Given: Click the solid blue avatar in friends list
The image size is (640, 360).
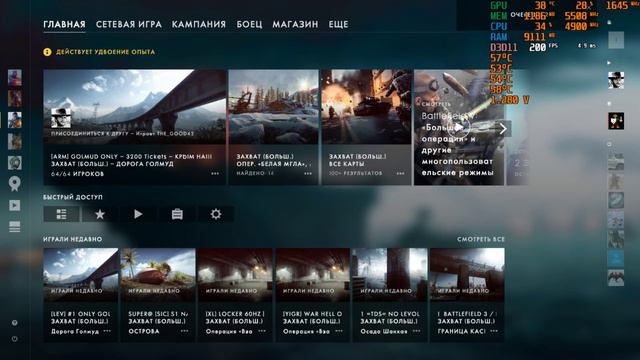Looking at the screenshot, I should (x=616, y=258).
